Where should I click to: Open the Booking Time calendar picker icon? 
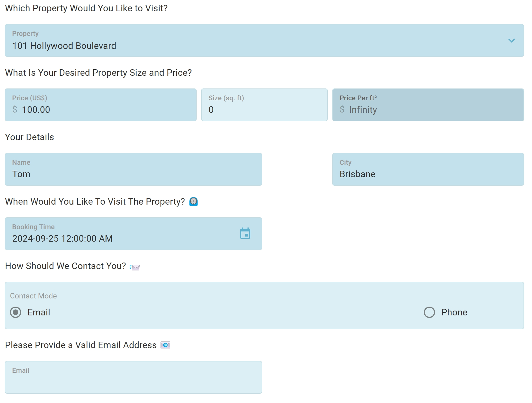tap(245, 233)
